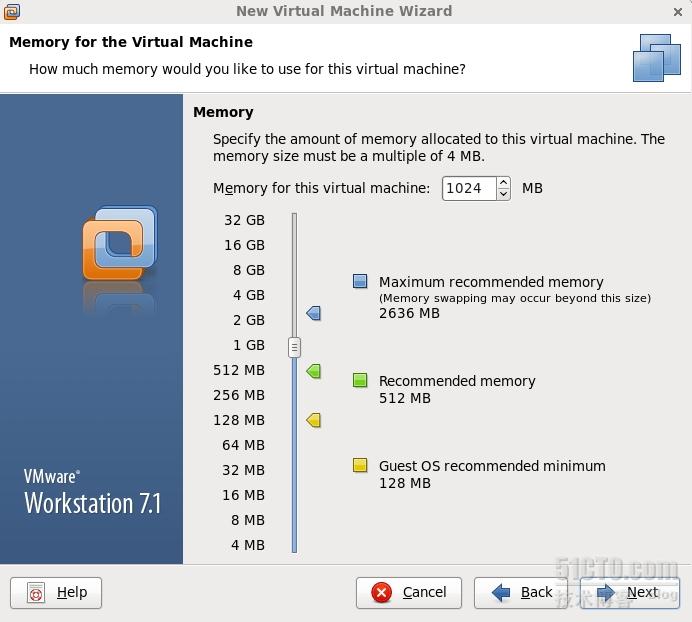Click the 128 MB value under Guest OS minimum
Screen dimensions: 692x622
(405, 483)
